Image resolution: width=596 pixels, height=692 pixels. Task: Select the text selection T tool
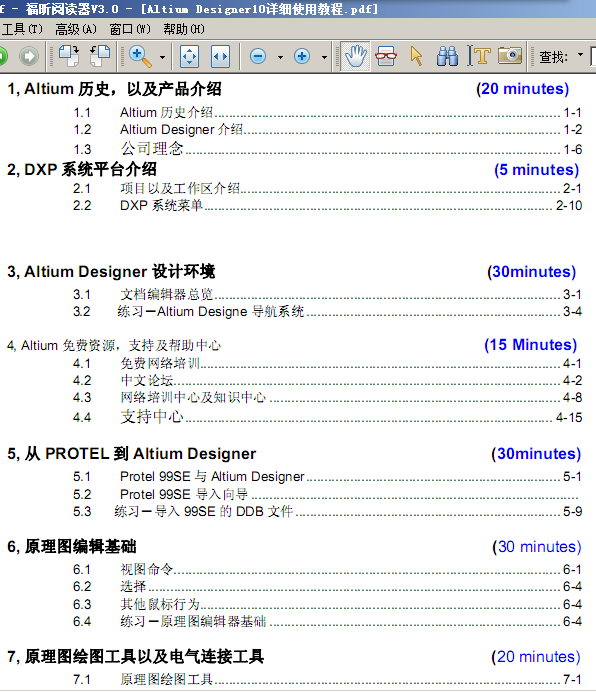(x=479, y=56)
